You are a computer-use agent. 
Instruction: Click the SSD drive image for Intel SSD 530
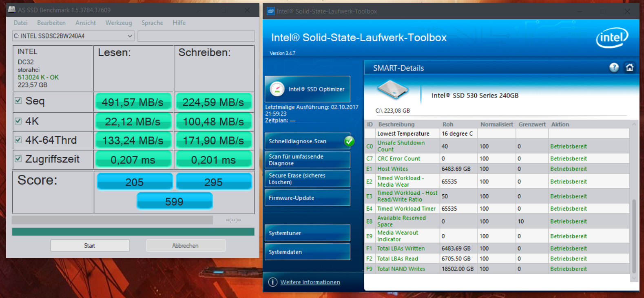click(x=392, y=89)
